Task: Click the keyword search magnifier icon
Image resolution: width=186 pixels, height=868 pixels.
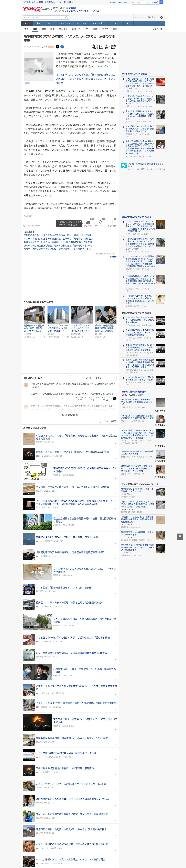Action: click(x=66, y=18)
